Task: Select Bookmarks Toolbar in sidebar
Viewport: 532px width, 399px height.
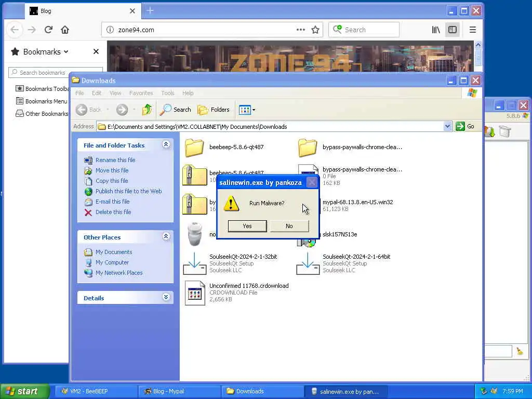Action: pos(43,88)
